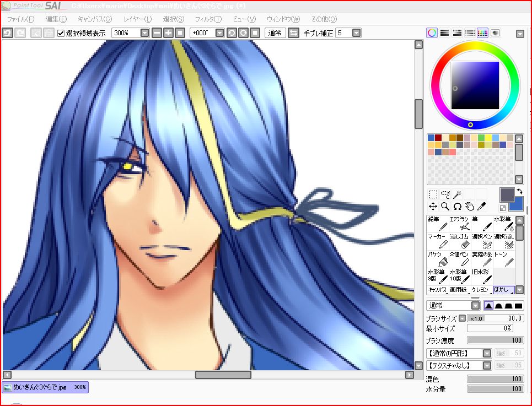Click the zoom out minus button
532x406 pixels.
pyautogui.click(x=157, y=33)
